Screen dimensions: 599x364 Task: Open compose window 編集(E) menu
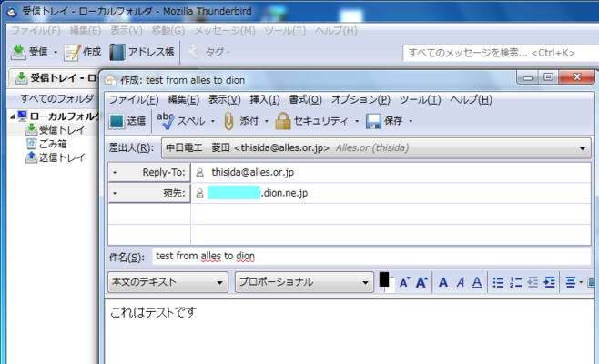(183, 100)
